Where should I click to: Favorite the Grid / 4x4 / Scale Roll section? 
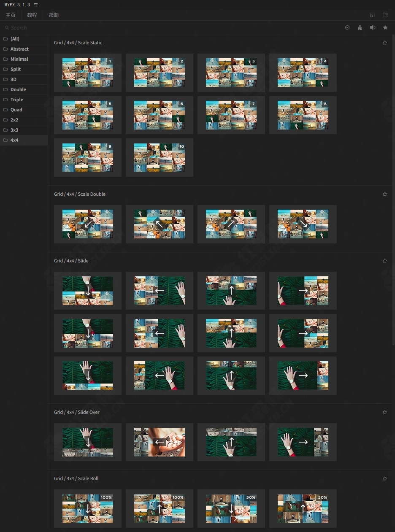[x=384, y=478]
